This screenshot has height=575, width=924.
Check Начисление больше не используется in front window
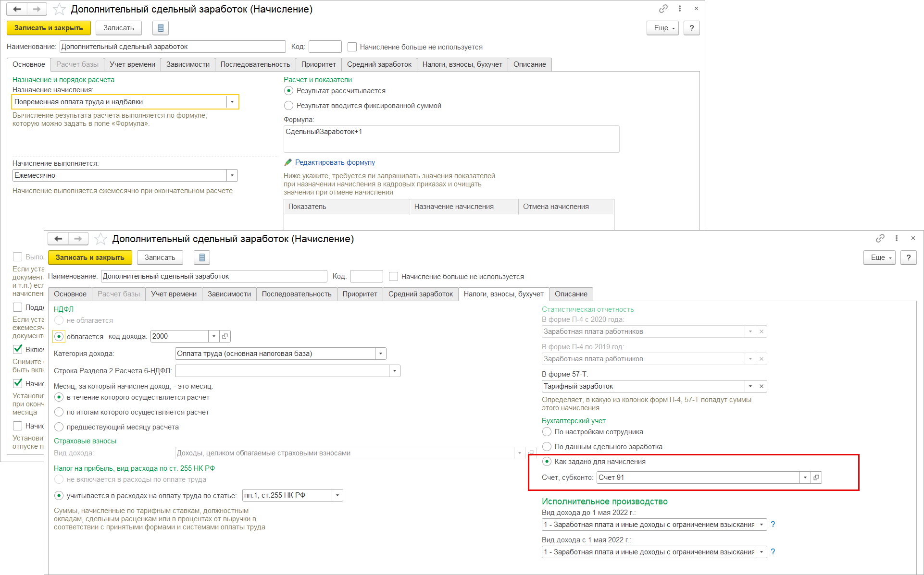[393, 277]
